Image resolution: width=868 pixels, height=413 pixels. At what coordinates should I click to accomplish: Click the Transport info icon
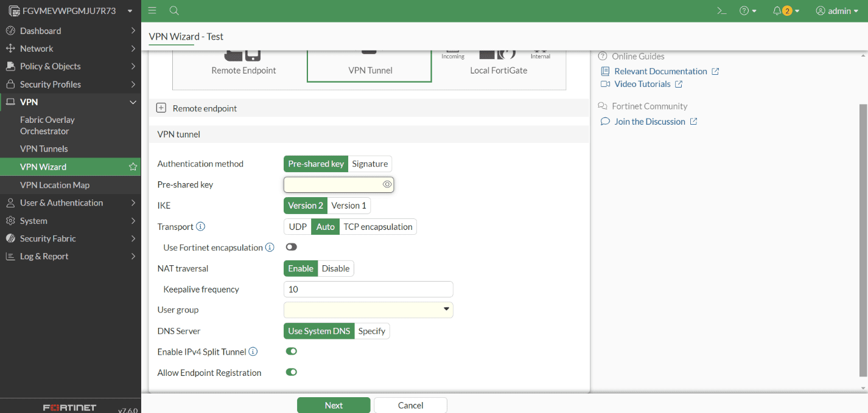[200, 226]
